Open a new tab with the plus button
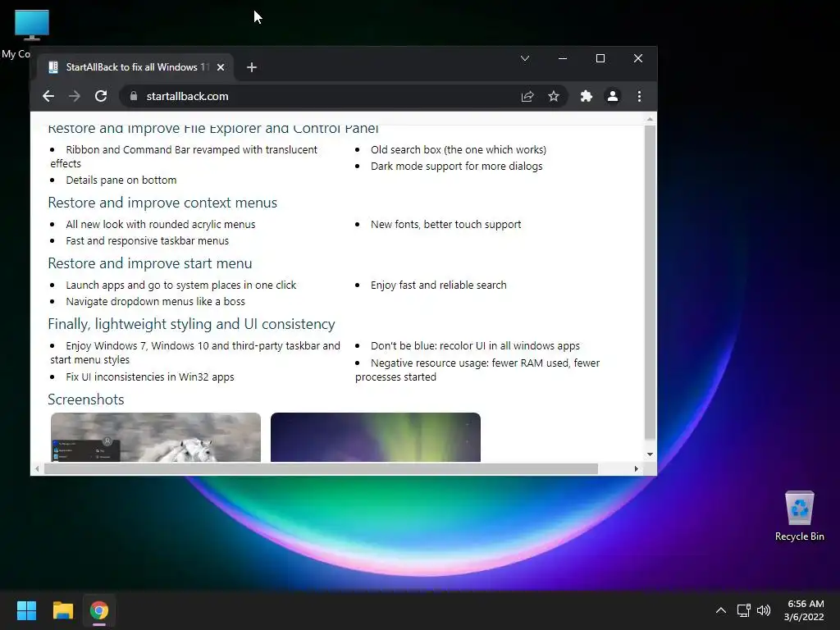840x630 pixels. tap(252, 67)
